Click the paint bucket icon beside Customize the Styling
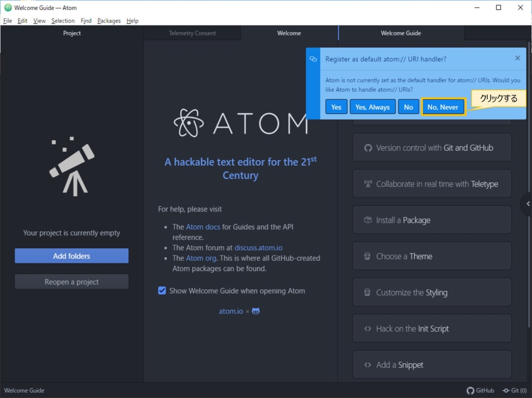This screenshot has width=532, height=398. click(367, 292)
